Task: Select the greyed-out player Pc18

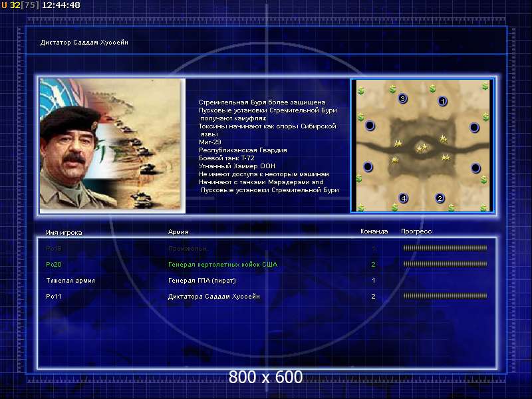Action: (x=54, y=248)
